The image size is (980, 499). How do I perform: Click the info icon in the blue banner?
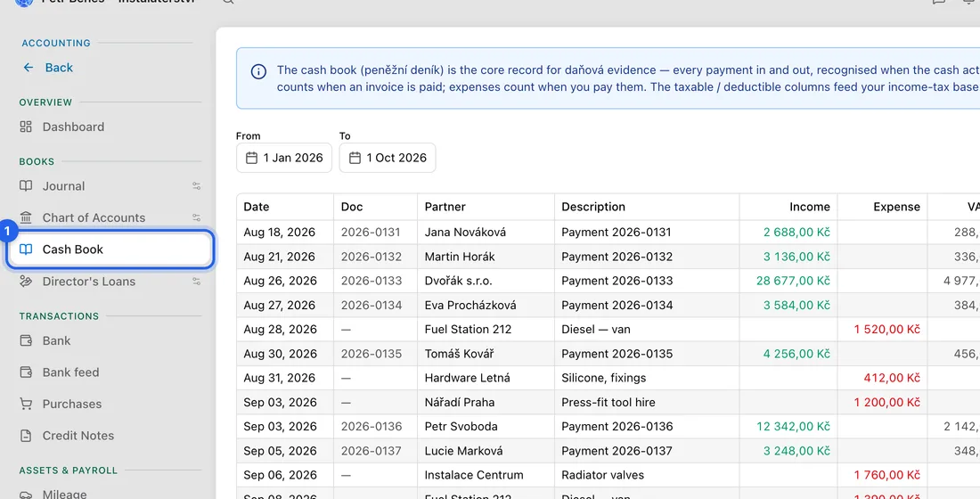258,71
